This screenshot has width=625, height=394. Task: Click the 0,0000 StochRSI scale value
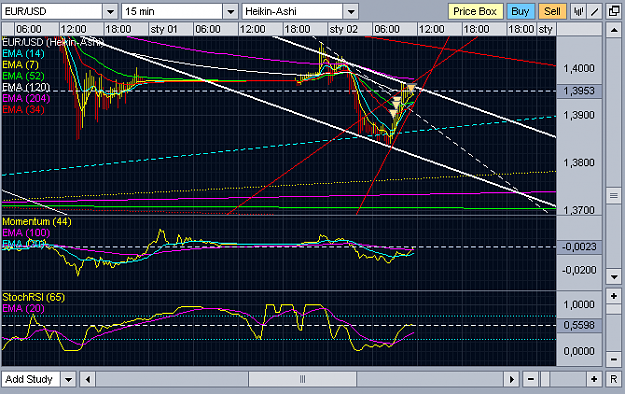(x=579, y=351)
